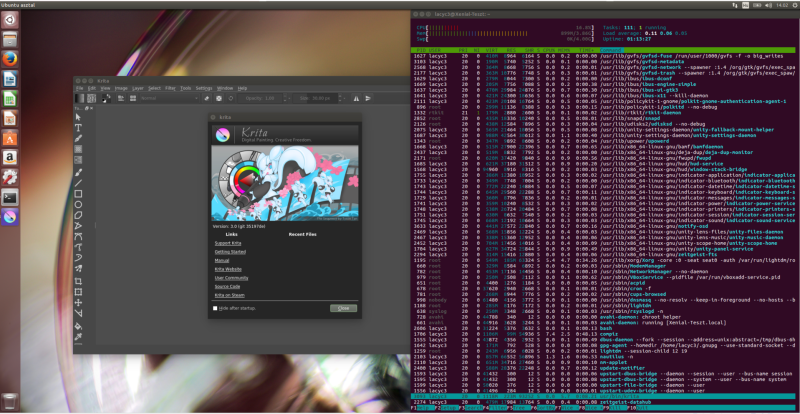Toggle preserve alpha button
This screenshot has width=800, height=414.
(218, 98)
